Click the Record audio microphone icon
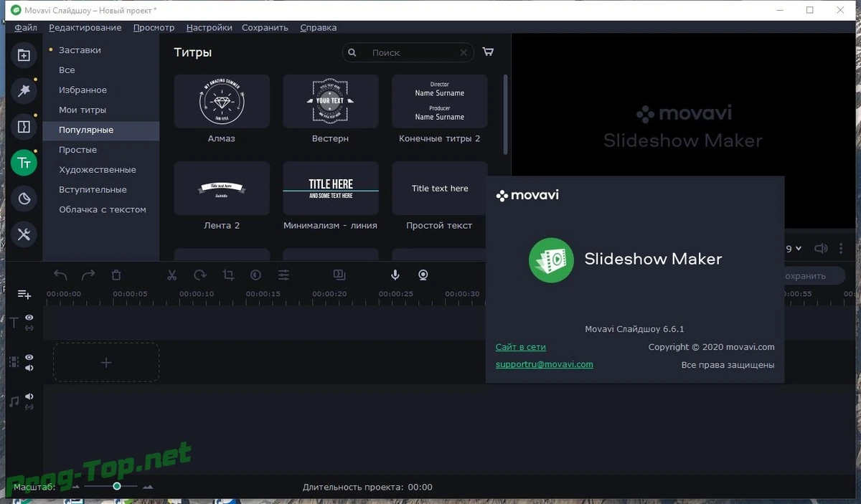Image resolution: width=861 pixels, height=504 pixels. [395, 275]
